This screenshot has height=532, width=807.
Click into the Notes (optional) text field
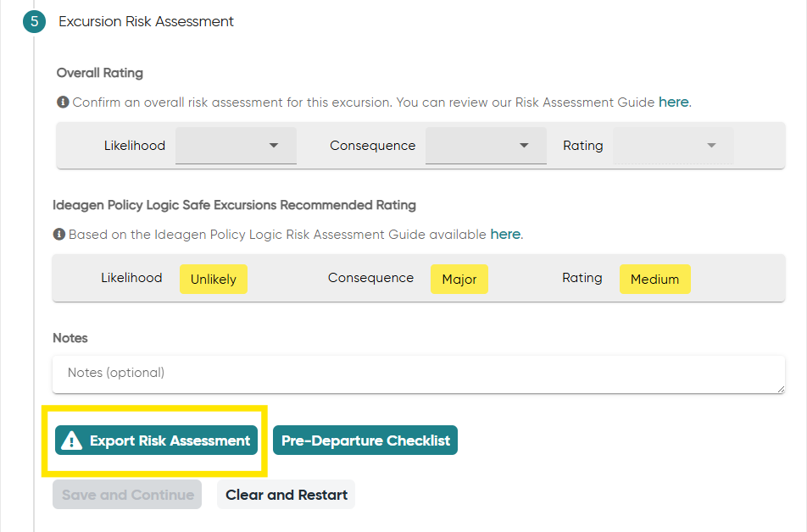click(x=419, y=374)
